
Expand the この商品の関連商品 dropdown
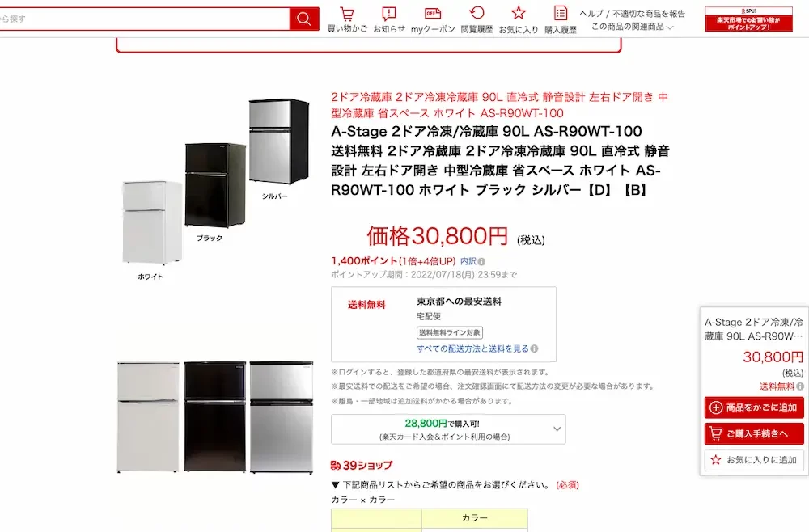pyautogui.click(x=633, y=27)
